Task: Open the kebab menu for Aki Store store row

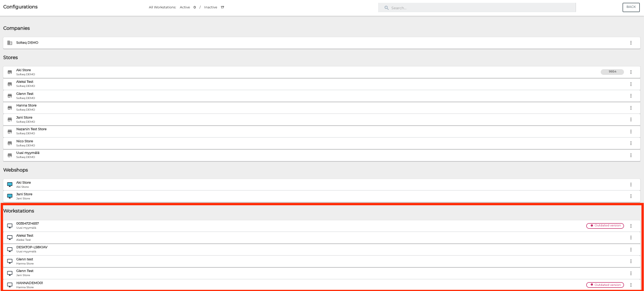Action: coord(631,72)
